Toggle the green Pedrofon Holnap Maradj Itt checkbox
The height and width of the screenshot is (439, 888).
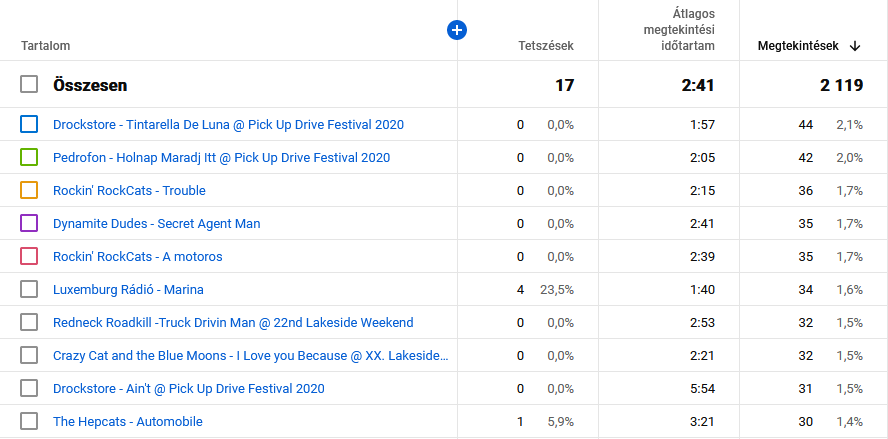tap(29, 157)
